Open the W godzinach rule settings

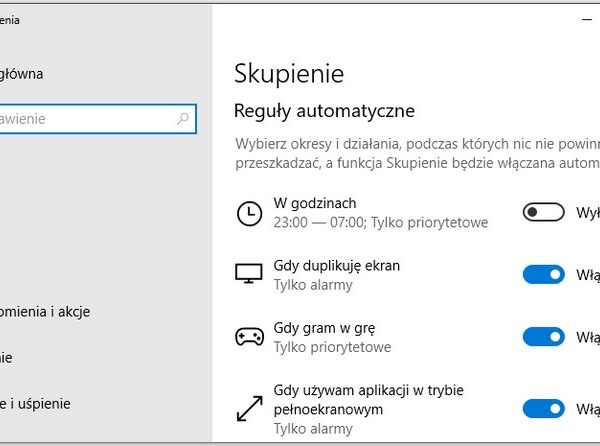314,204
